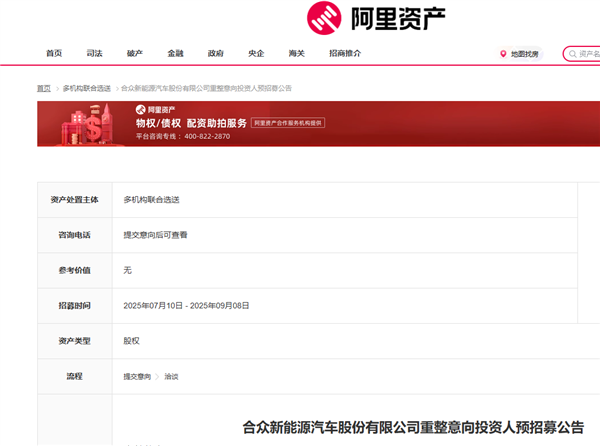600x446 pixels.
Task: Click the building illustration on the banner
Action: 87,127
